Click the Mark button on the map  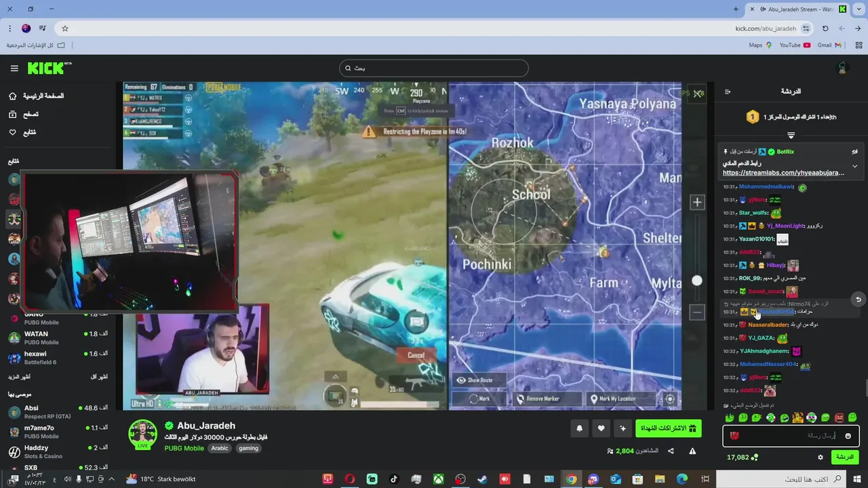[x=481, y=399]
